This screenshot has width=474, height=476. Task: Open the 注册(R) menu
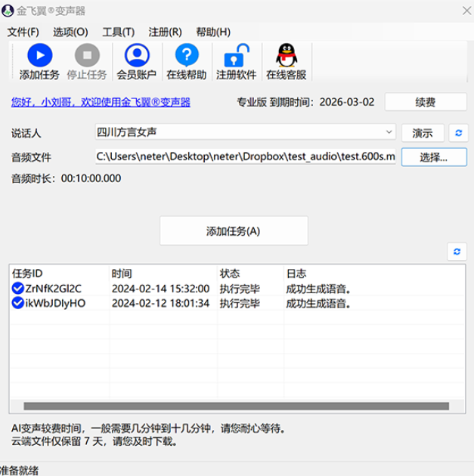point(166,32)
